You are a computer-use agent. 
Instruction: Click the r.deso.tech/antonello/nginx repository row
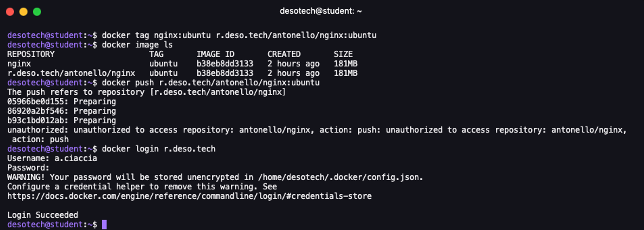[x=71, y=73]
